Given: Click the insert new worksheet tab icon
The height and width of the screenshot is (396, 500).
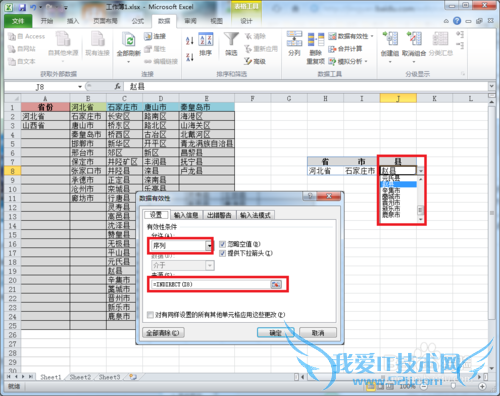Looking at the screenshot, I should pyautogui.click(x=133, y=377).
